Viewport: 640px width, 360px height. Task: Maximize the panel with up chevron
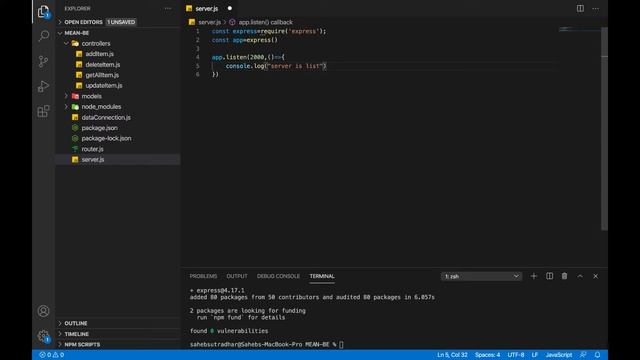pos(580,276)
